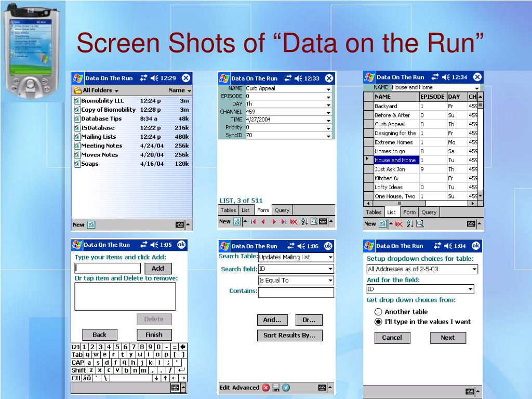The height and width of the screenshot is (399, 532).
Task: Open the Name sort dropdown in file list
Action: (180, 90)
